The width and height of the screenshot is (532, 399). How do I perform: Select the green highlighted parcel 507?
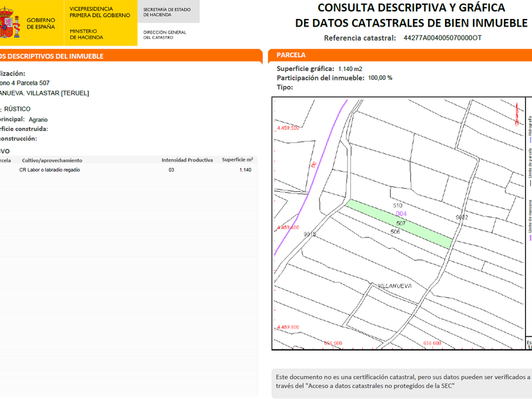tap(400, 224)
